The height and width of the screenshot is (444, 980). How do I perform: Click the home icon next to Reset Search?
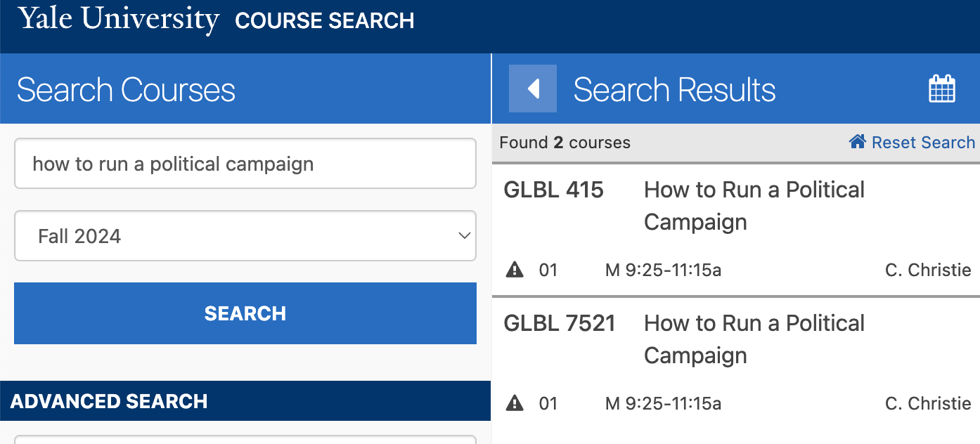coord(857,143)
